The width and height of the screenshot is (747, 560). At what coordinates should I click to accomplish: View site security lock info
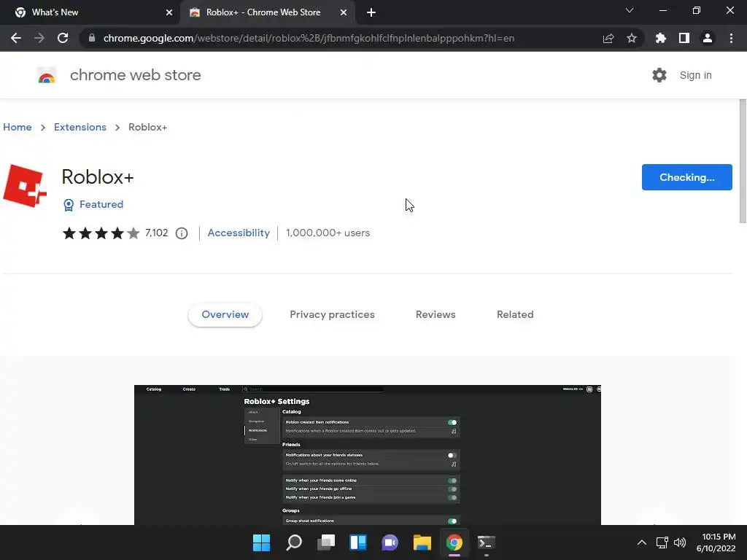92,38
